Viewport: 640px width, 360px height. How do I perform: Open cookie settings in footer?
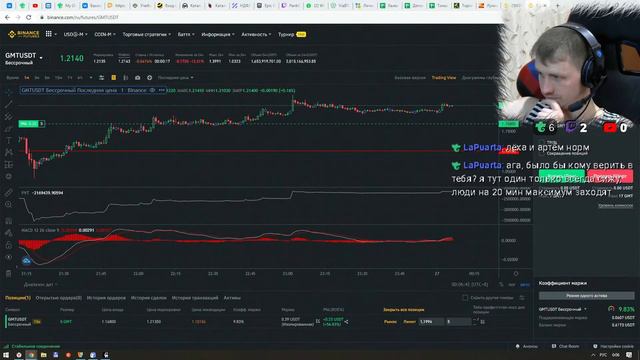click(613, 346)
